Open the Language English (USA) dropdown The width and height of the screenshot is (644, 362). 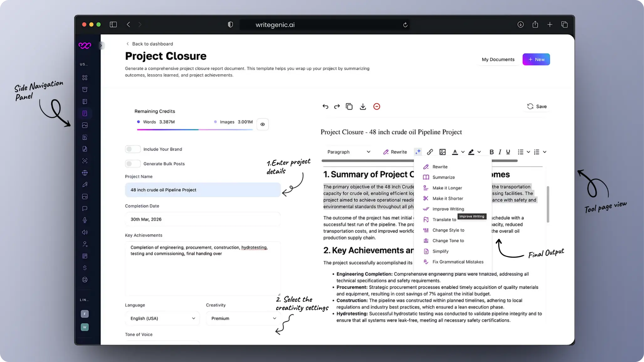(x=162, y=318)
